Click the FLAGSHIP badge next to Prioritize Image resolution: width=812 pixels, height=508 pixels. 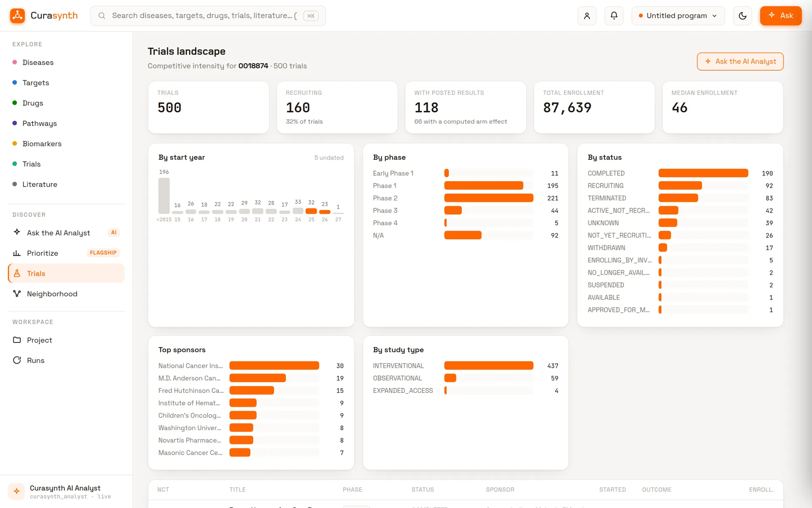pyautogui.click(x=103, y=253)
